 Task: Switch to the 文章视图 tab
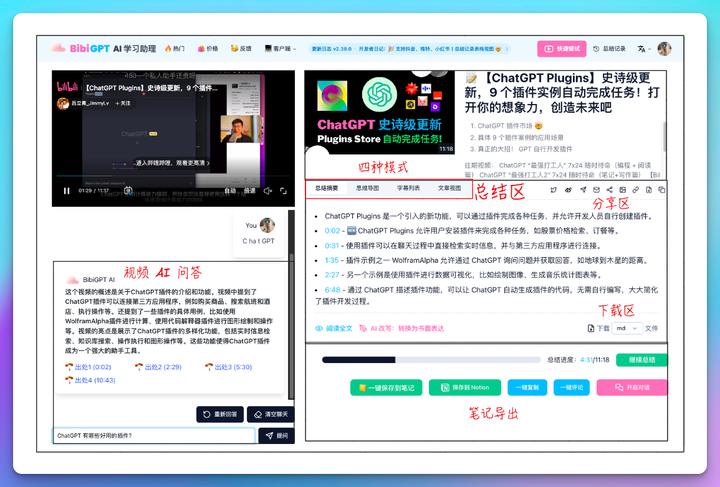449,188
